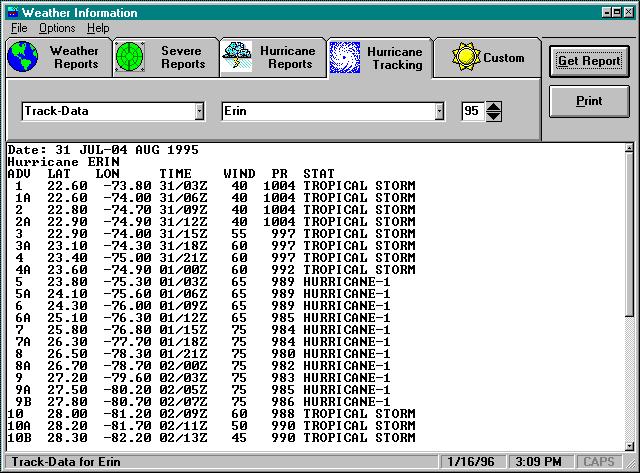Click the globe icon for Weather Reports

(x=22, y=58)
